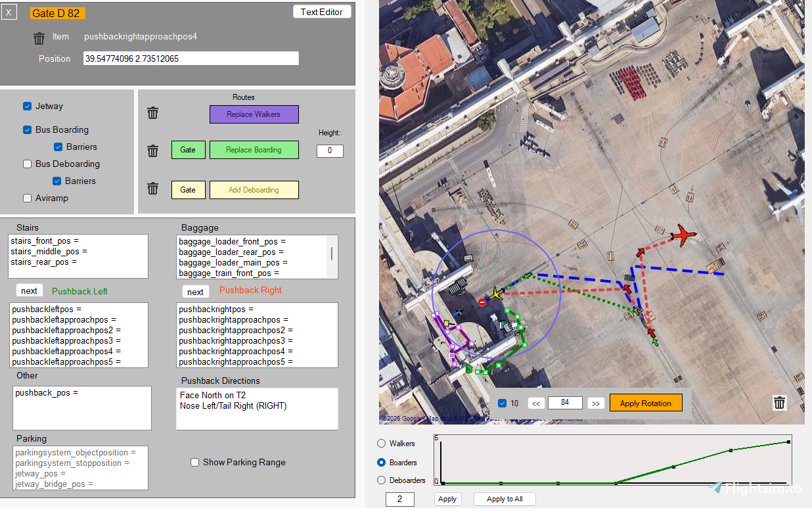The height and width of the screenshot is (508, 812).
Task: Click Apply Rotation button
Action: (x=646, y=403)
